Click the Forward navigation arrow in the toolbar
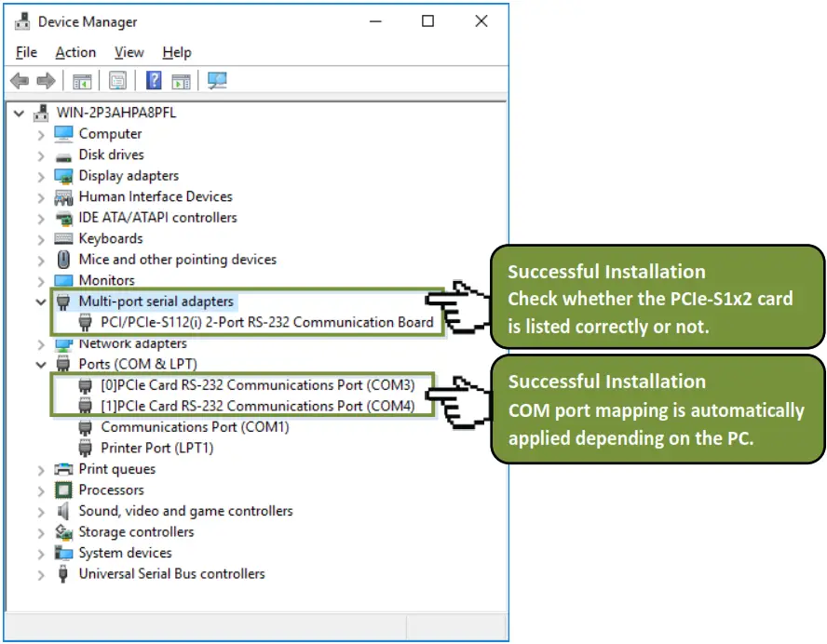Screen dimensions: 827x644 45,81
